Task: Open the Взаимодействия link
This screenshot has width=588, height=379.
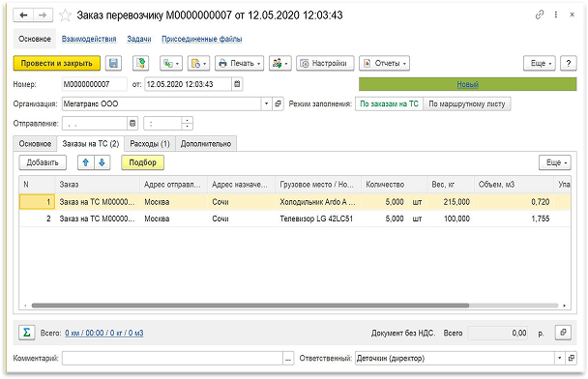Action: tap(89, 39)
